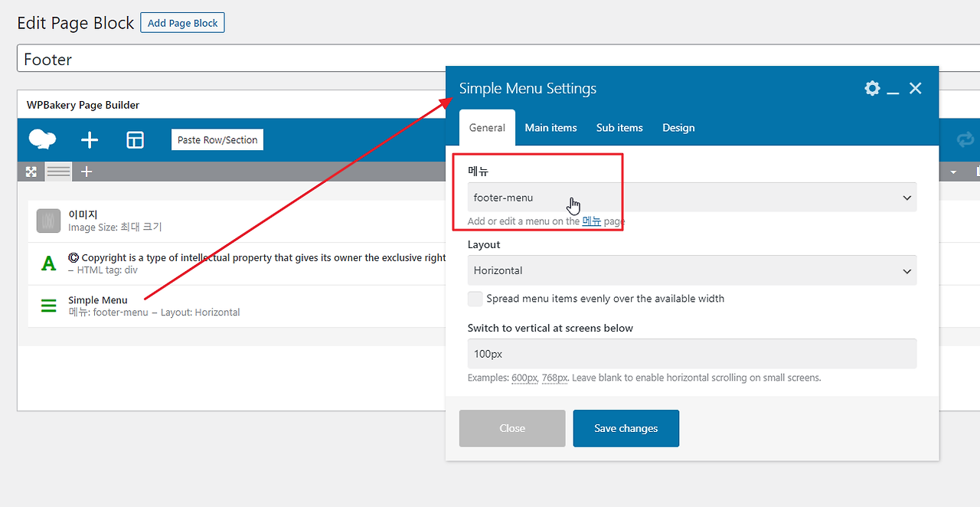The height and width of the screenshot is (507, 980).
Task: Open the Layout Horizontal dropdown
Action: [x=692, y=270]
